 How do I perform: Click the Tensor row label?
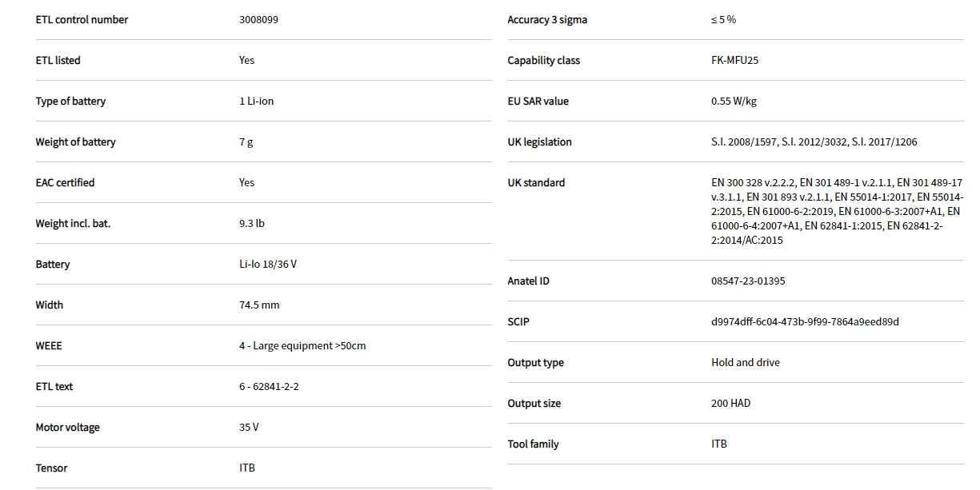point(51,468)
